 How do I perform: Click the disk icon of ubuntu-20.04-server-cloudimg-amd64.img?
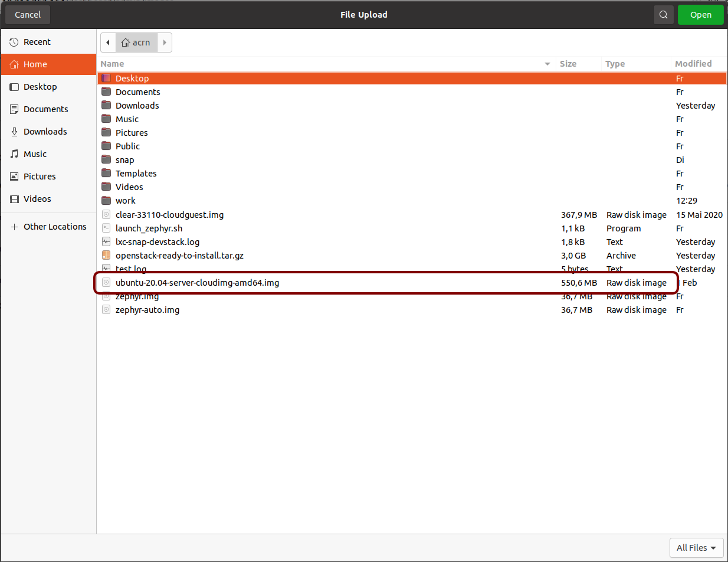pyautogui.click(x=106, y=283)
